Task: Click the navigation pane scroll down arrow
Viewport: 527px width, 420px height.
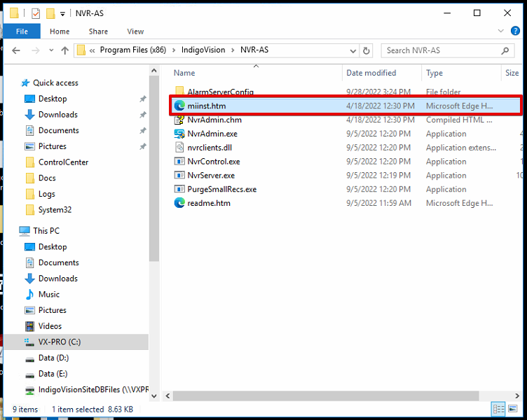Action: [x=154, y=395]
